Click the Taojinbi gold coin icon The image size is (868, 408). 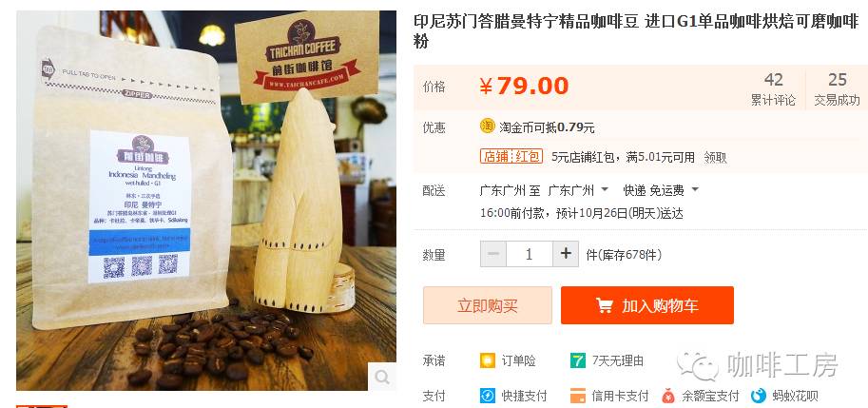click(x=487, y=126)
